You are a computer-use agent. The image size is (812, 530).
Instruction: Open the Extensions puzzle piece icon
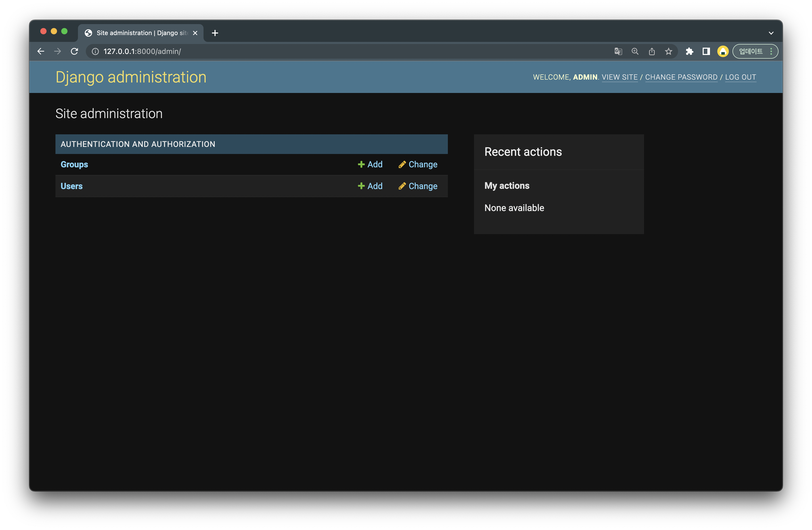tap(689, 51)
